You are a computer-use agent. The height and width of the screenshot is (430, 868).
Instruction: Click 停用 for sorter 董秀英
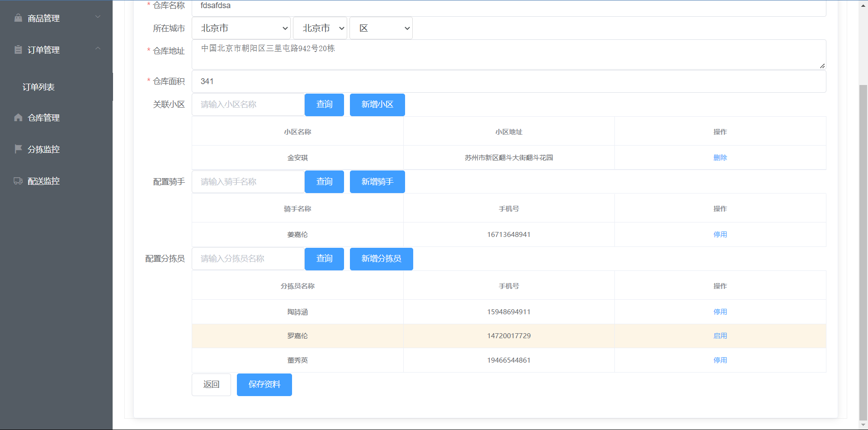tap(720, 360)
